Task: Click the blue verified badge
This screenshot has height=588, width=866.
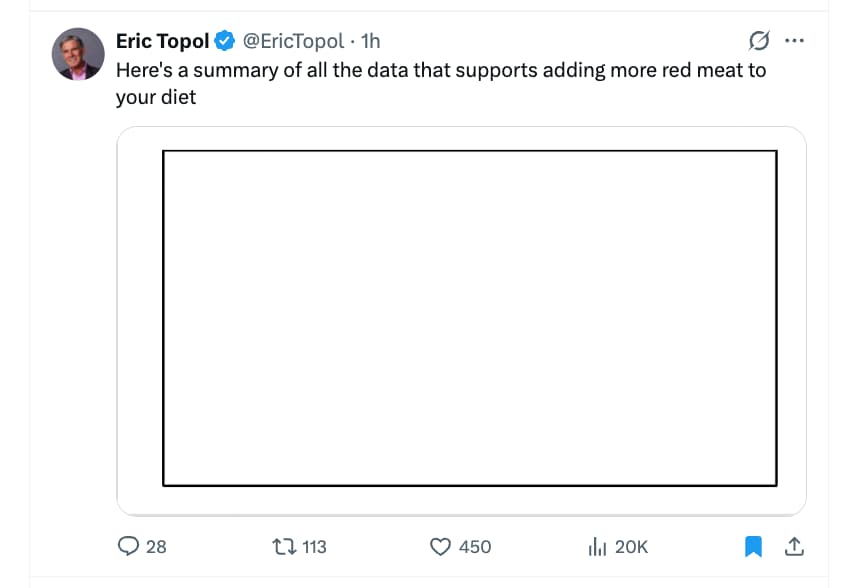Action: click(x=226, y=41)
